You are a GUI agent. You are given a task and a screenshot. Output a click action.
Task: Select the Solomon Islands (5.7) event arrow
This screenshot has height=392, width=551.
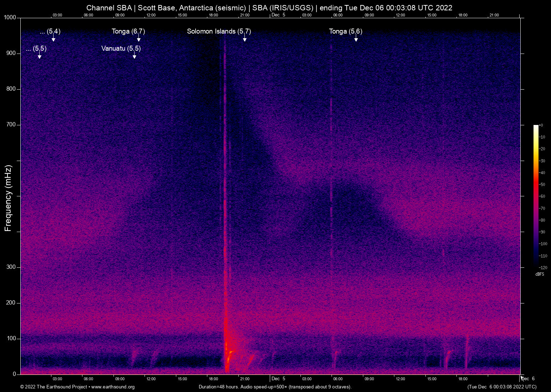244,39
